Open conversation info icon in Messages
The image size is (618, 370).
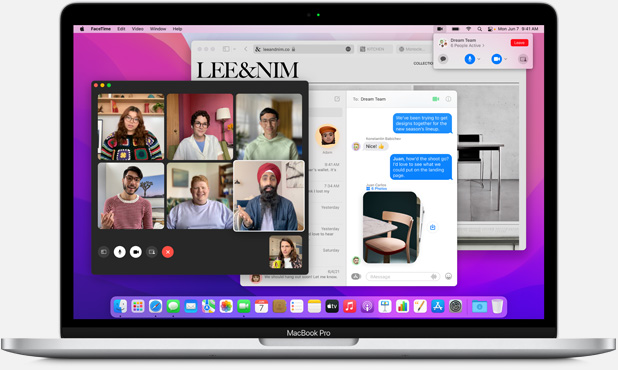click(x=448, y=99)
